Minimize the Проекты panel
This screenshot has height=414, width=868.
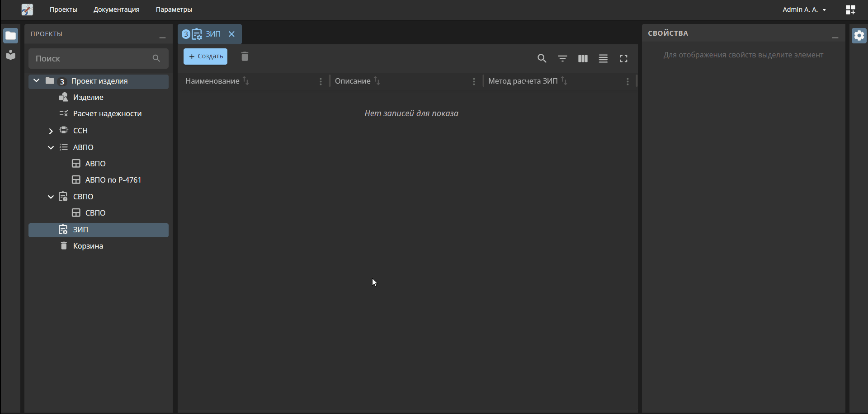click(x=162, y=38)
